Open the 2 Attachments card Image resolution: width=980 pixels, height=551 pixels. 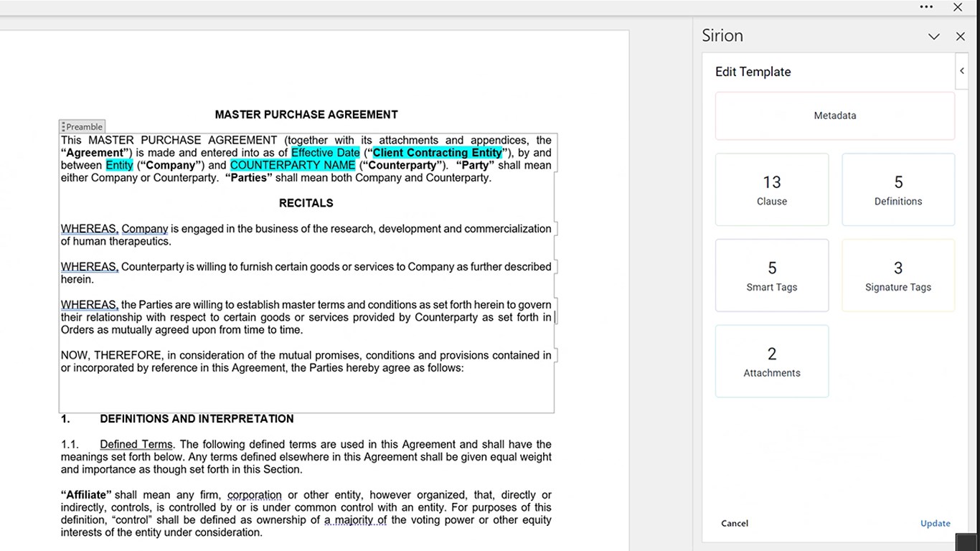click(x=772, y=362)
